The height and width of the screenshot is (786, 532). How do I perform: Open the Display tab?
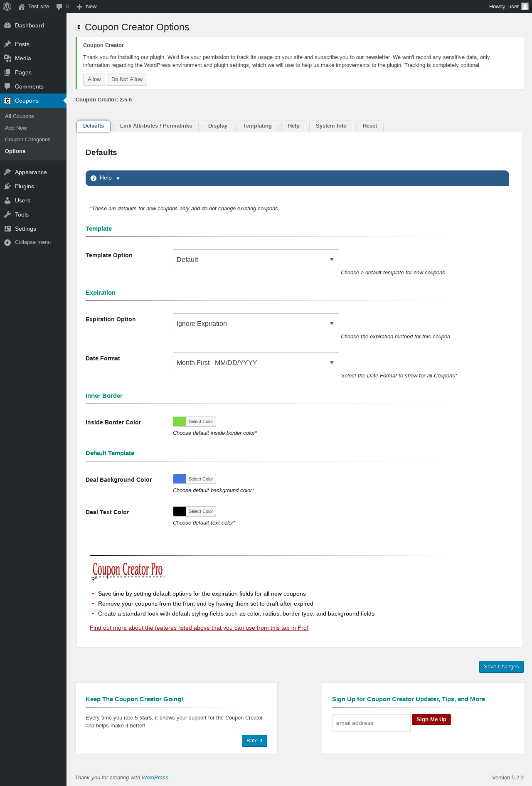point(218,126)
